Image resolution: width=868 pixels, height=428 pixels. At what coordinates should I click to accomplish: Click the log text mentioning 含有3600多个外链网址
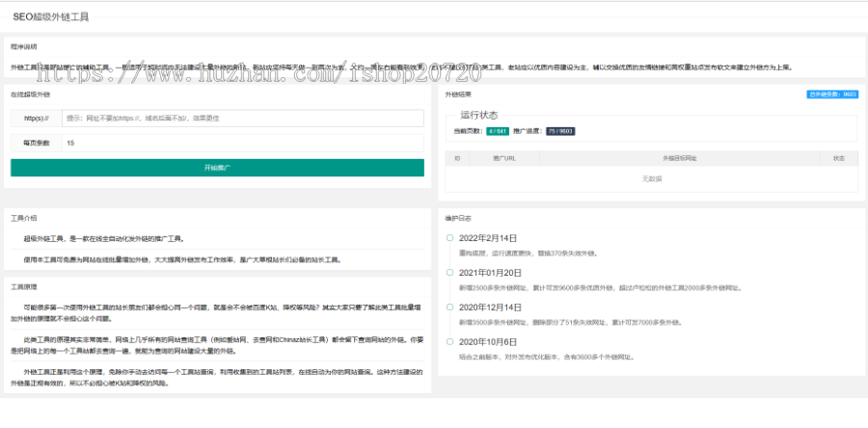coord(547,357)
